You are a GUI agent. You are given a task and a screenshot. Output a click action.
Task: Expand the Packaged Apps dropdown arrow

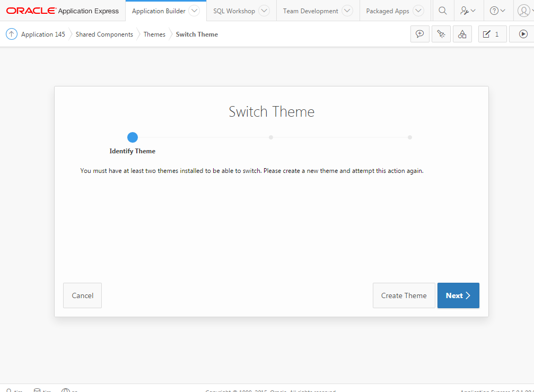pos(418,11)
